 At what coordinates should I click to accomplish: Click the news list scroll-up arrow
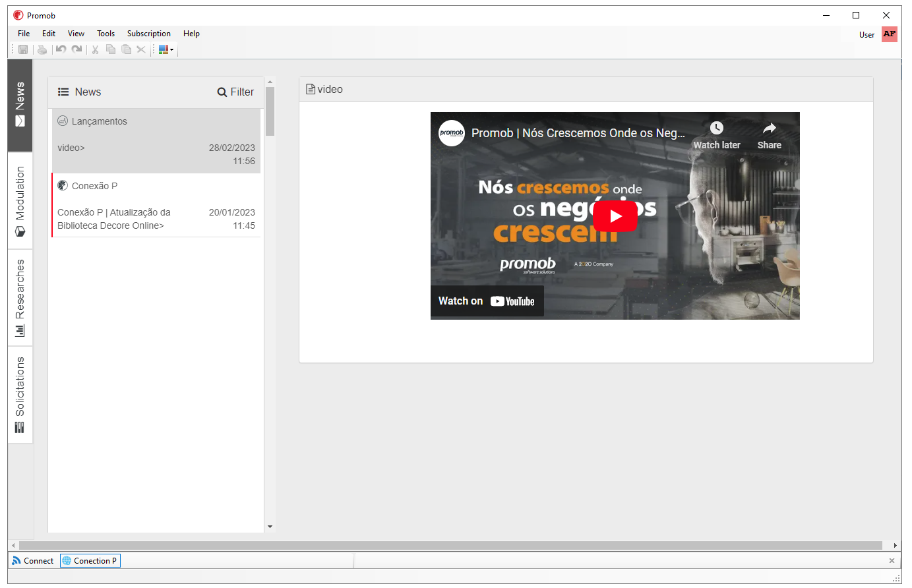[x=270, y=82]
